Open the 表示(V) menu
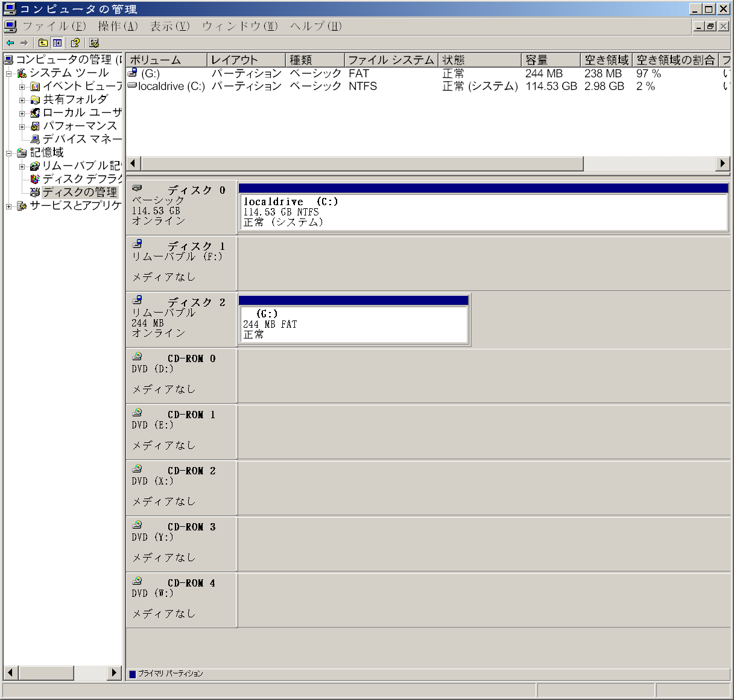 click(169, 27)
